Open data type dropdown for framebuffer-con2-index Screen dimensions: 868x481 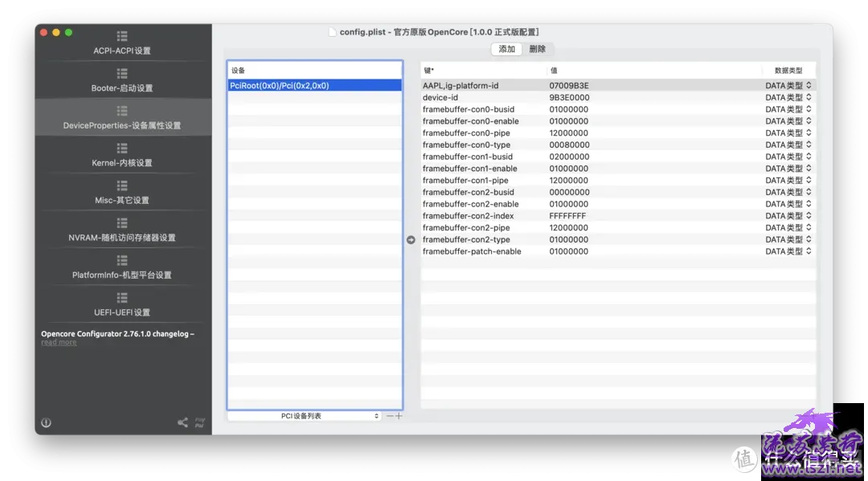pos(788,216)
